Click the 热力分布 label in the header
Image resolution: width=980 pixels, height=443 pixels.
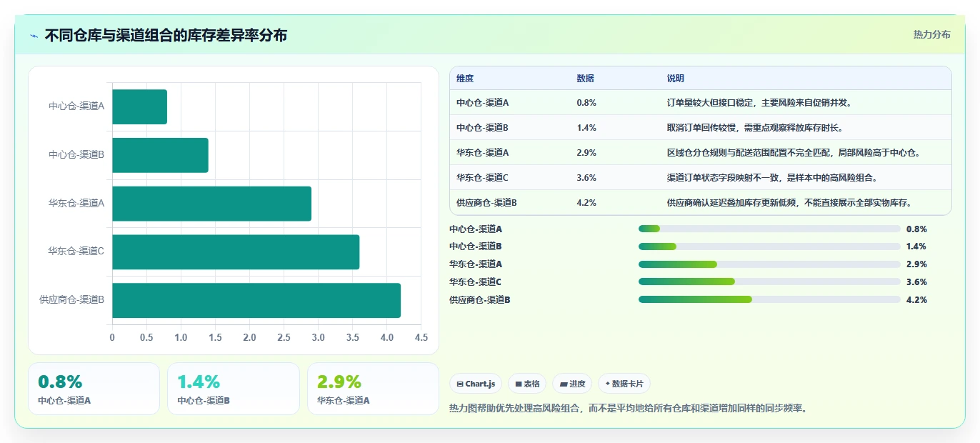pos(931,35)
